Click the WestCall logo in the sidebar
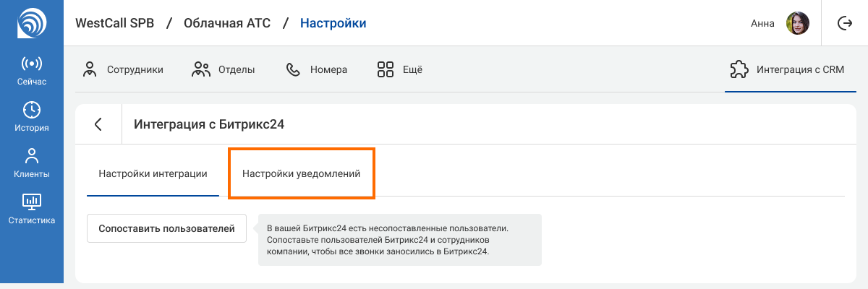Viewport: 868px width, 289px height. click(31, 23)
